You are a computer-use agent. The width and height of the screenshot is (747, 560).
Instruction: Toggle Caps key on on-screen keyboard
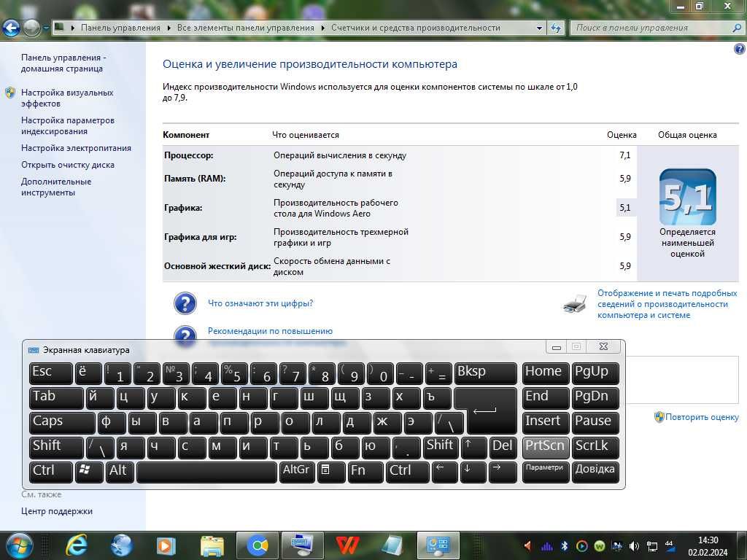click(x=62, y=423)
